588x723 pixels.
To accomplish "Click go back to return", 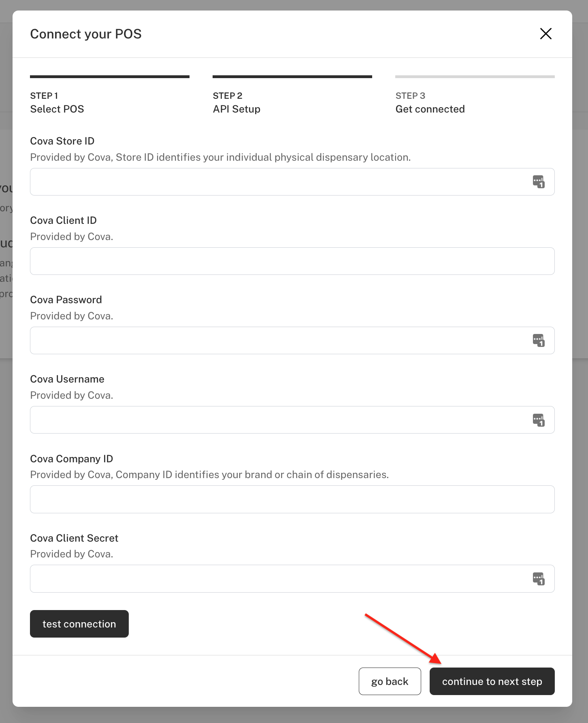I will point(390,681).
